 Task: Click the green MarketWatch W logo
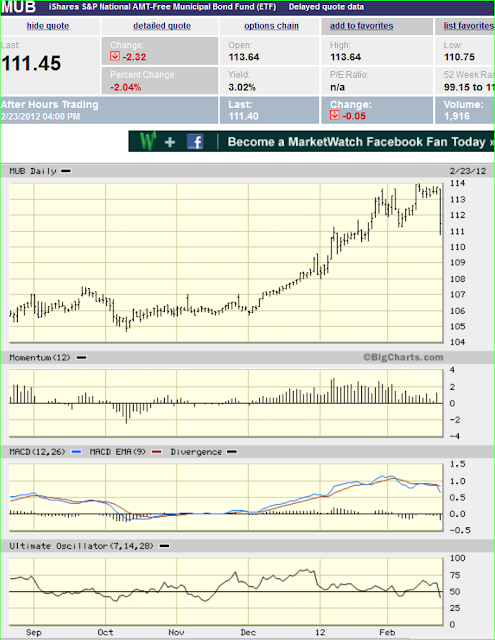click(148, 142)
